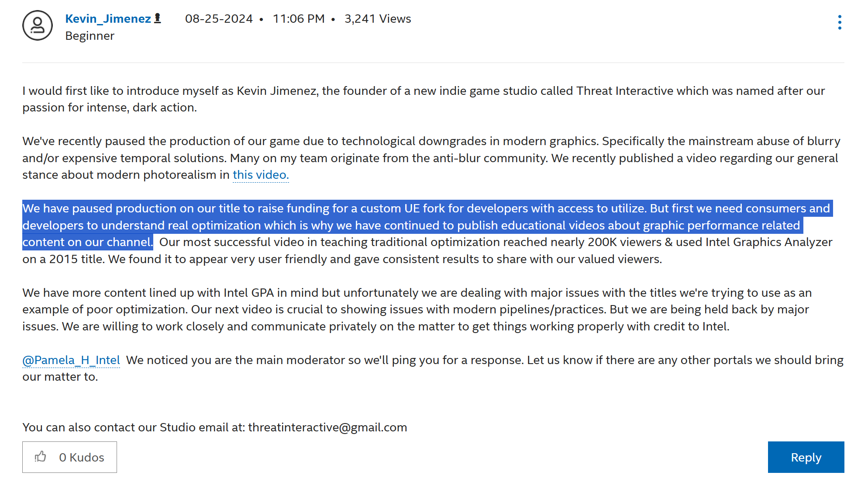Click the words 'anti-blur community'
Image resolution: width=868 pixels, height=486 pixels.
coord(489,158)
